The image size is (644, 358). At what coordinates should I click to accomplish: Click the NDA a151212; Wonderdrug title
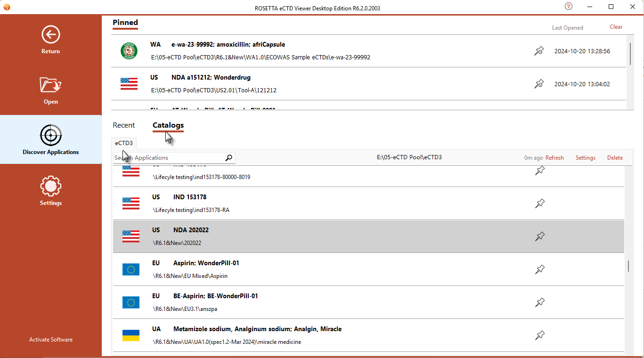(x=211, y=78)
